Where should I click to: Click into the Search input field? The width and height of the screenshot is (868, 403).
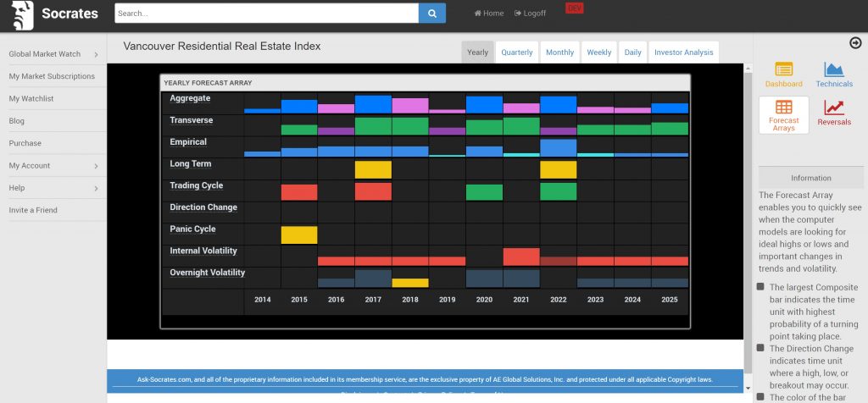[x=266, y=14]
